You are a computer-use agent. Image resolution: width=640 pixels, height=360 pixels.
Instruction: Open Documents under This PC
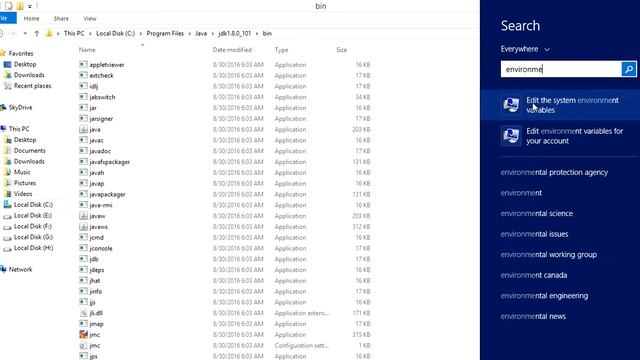coord(25,151)
